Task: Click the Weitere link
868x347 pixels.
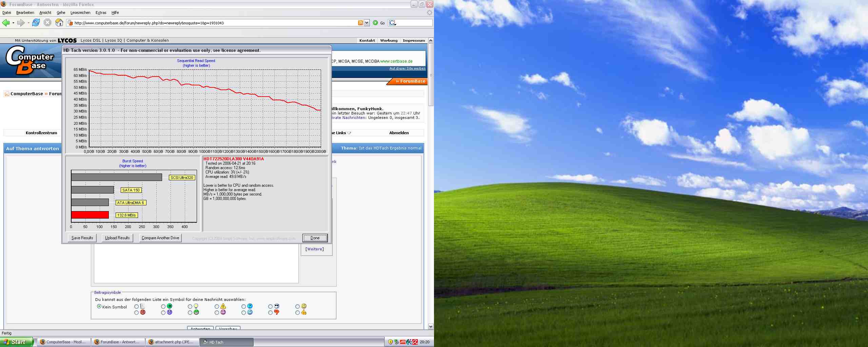Action: pyautogui.click(x=315, y=249)
